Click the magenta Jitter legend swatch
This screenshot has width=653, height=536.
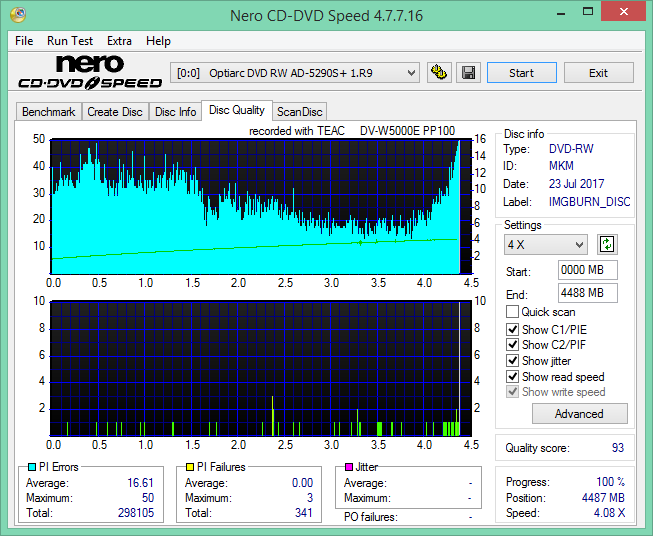[x=349, y=467]
